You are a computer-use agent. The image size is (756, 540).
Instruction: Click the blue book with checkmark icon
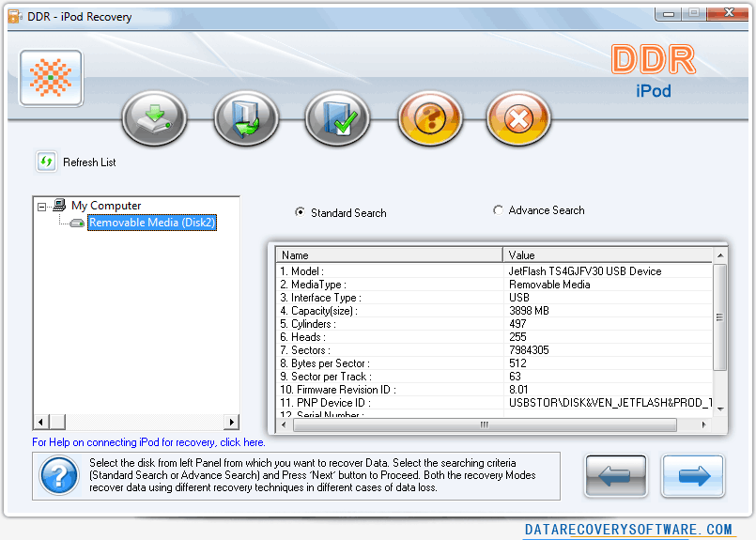pos(337,118)
